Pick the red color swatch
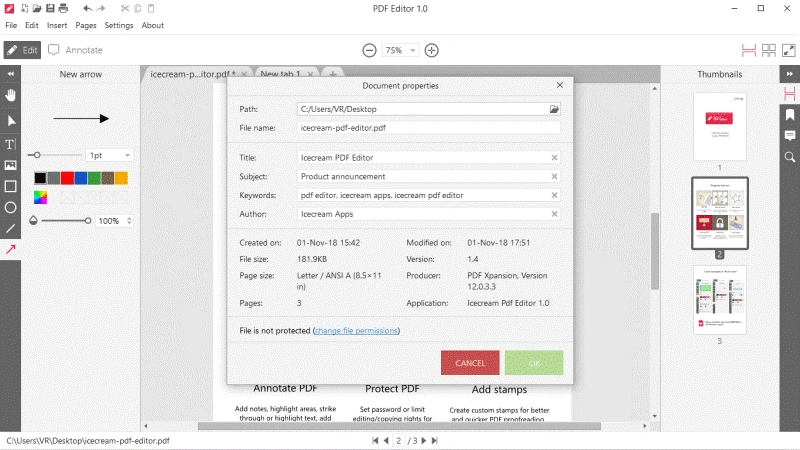 point(67,178)
